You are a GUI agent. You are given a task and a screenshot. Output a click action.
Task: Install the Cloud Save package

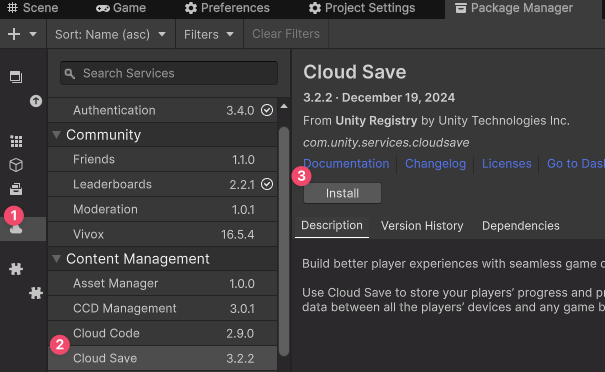click(x=342, y=193)
